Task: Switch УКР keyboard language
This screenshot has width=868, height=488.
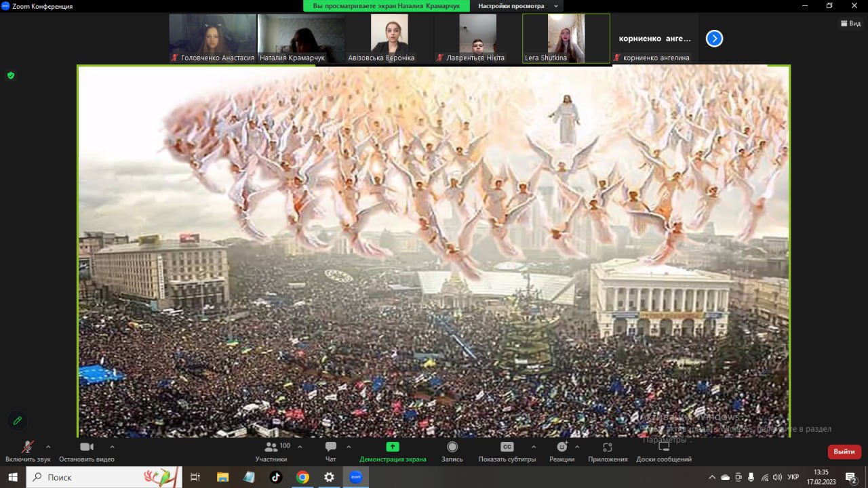Action: (793, 477)
